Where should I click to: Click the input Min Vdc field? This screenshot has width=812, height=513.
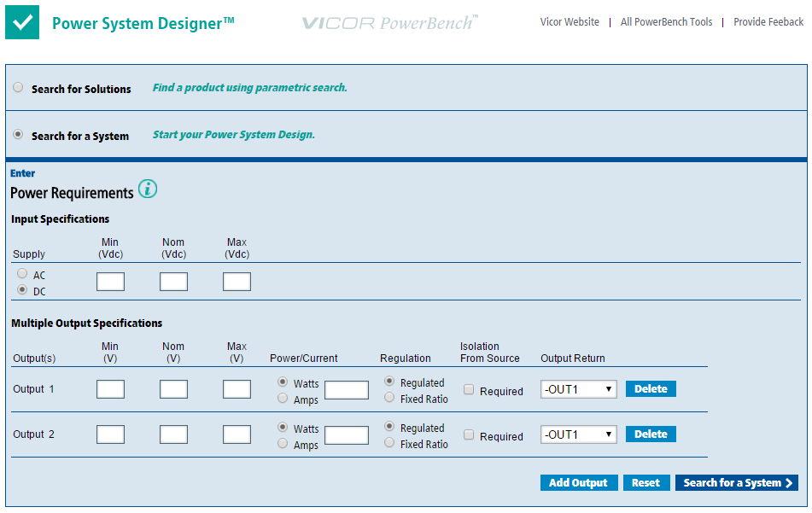(110, 282)
